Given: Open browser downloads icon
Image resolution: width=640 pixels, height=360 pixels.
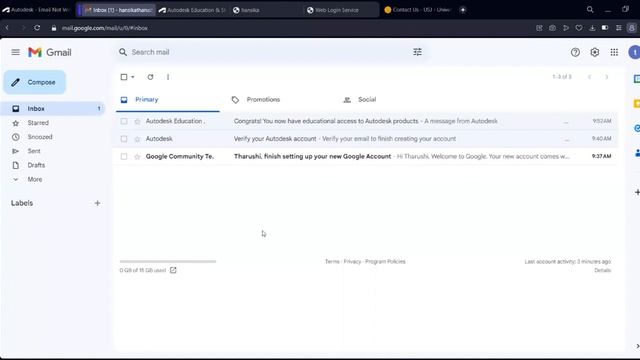Looking at the screenshot, I should (592, 28).
